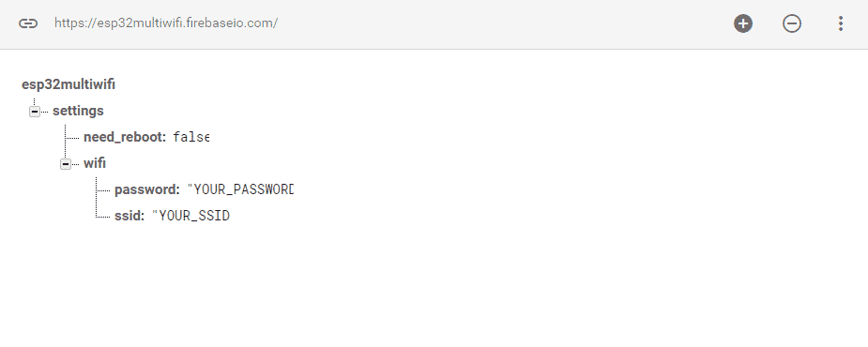This screenshot has width=868, height=347.
Task: Select the ssid key
Action: pos(129,216)
